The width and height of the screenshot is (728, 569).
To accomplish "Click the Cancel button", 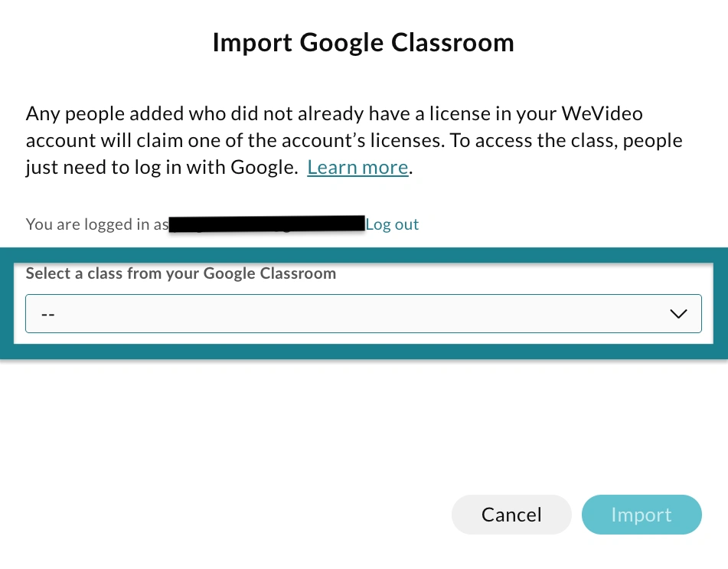I will pos(511,515).
